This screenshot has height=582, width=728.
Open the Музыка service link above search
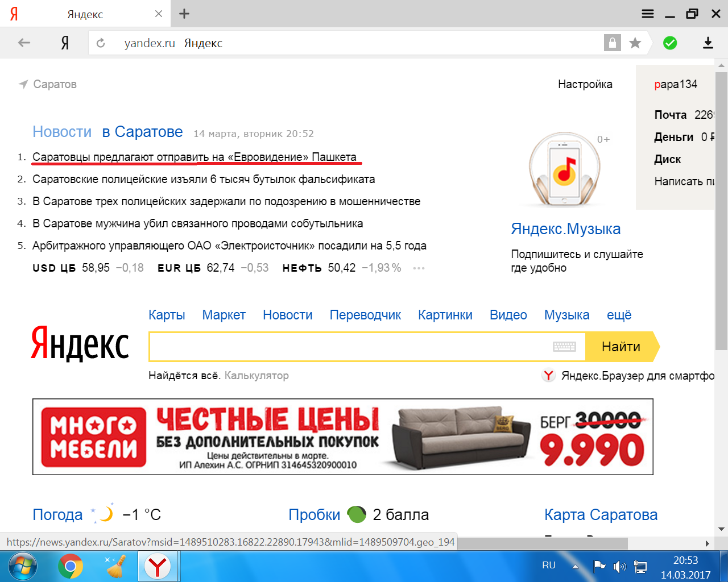567,315
